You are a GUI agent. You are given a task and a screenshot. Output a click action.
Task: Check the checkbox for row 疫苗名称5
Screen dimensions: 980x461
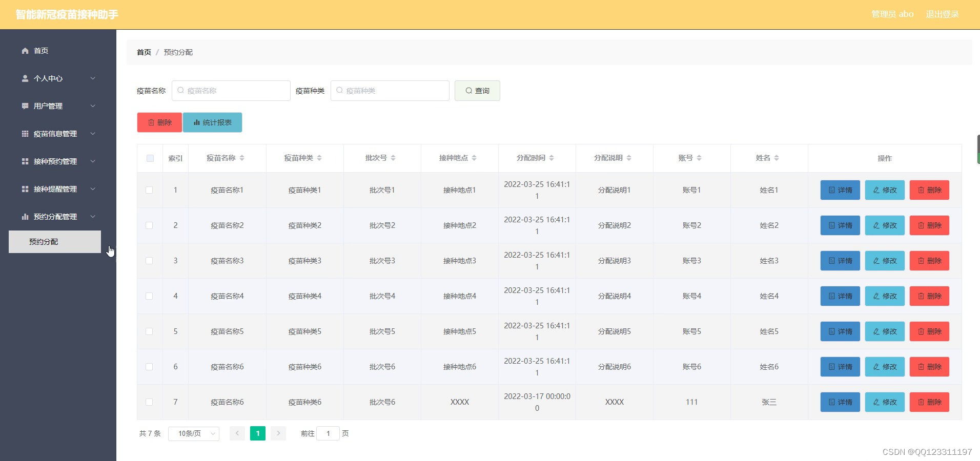(x=149, y=331)
